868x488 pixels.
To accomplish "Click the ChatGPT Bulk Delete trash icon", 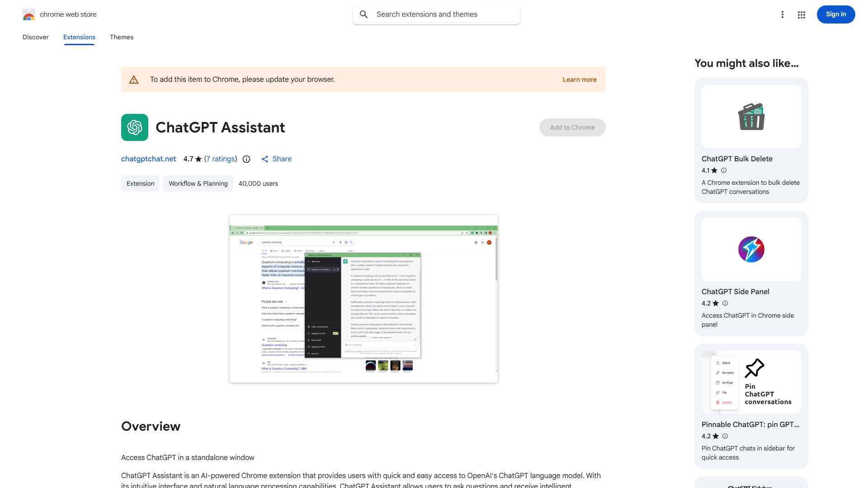I will pyautogui.click(x=750, y=116).
